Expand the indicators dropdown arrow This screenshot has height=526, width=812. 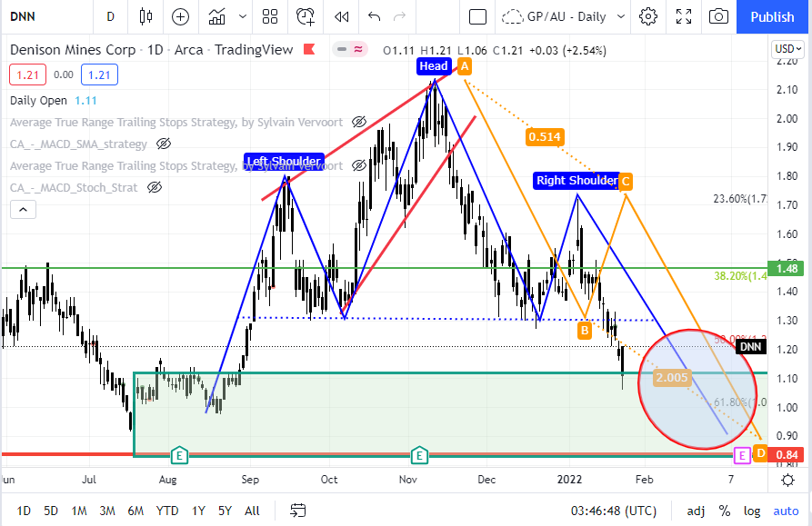click(243, 16)
